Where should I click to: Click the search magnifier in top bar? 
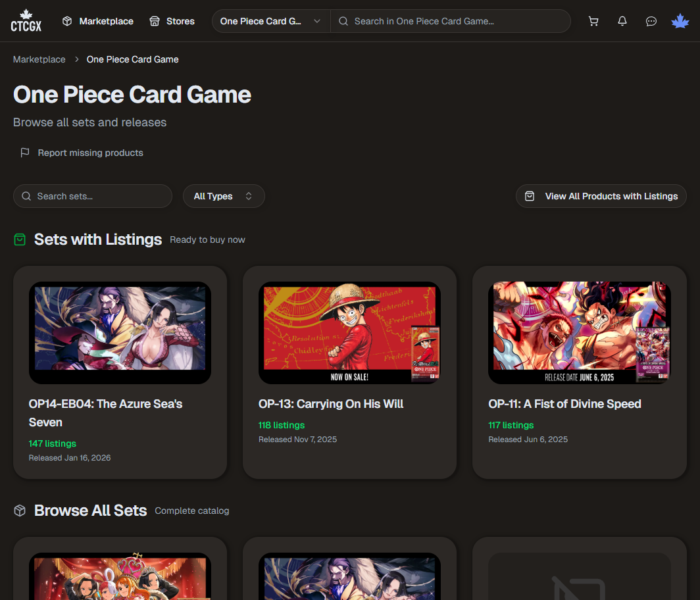click(343, 21)
